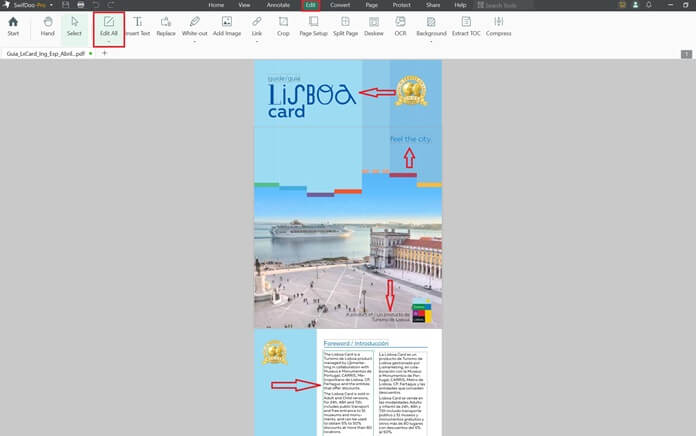This screenshot has width=696, height=436.
Task: Open the Help menu
Action: coord(460,5)
